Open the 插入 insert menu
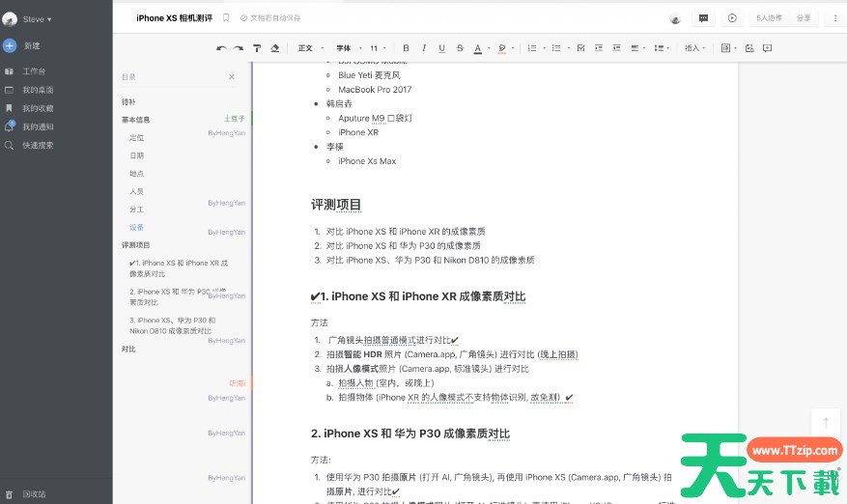847x504 pixels. click(695, 48)
